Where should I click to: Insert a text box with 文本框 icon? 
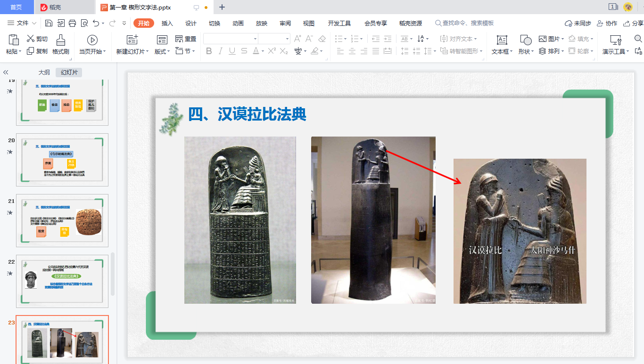click(502, 40)
